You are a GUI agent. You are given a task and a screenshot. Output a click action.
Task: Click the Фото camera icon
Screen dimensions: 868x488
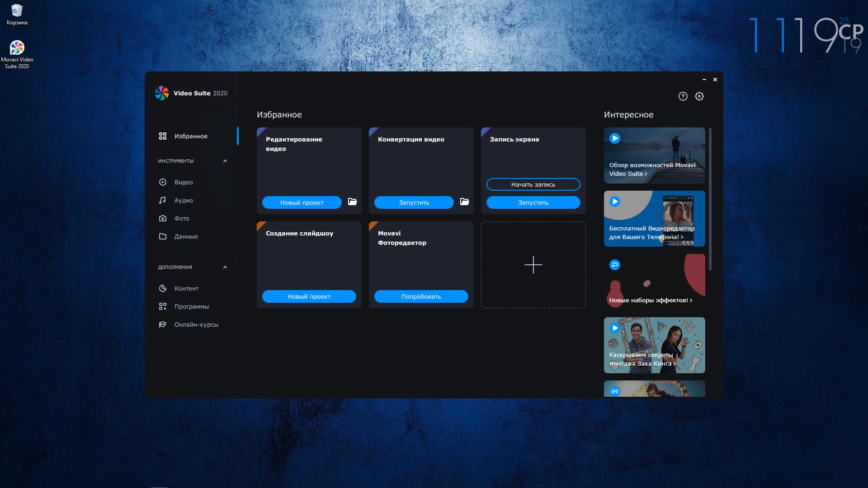click(x=163, y=218)
